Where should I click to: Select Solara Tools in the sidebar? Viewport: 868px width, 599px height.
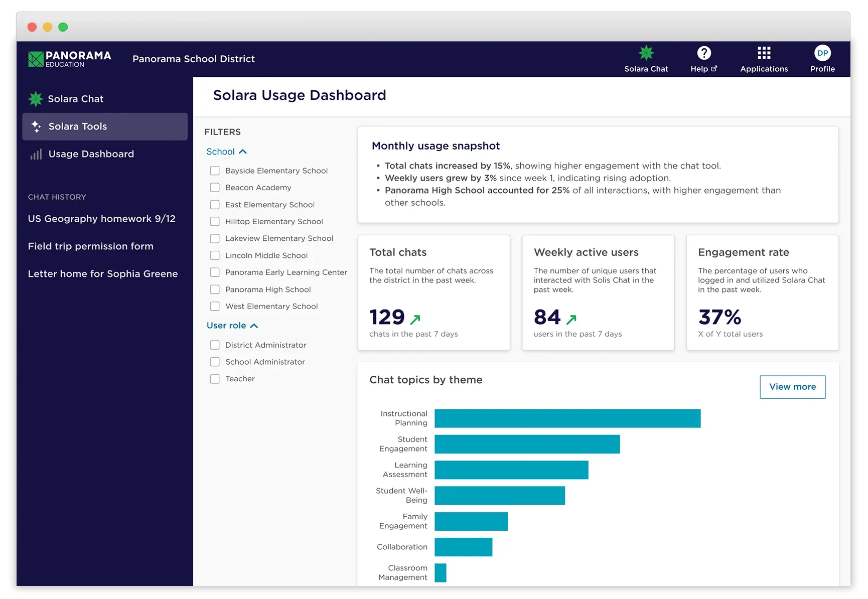point(105,126)
